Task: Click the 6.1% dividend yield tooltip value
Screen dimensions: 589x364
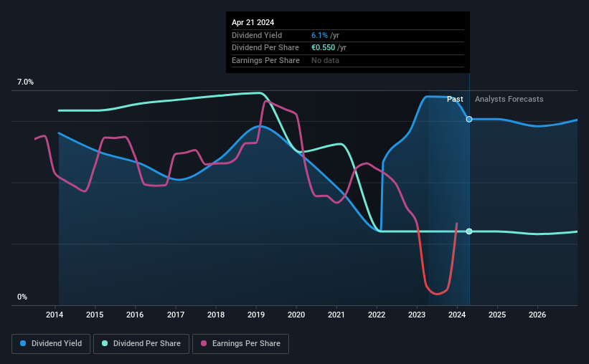Action: pyautogui.click(x=319, y=35)
